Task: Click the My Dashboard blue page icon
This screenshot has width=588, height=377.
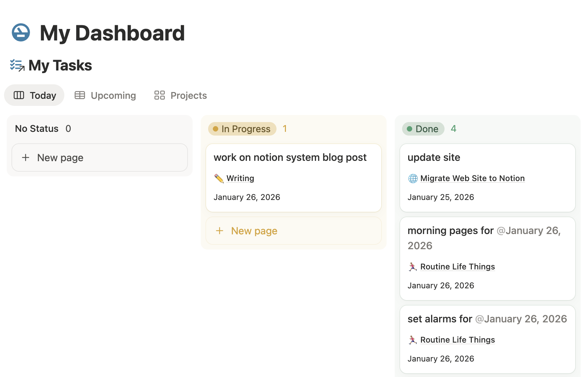Action: 21,32
